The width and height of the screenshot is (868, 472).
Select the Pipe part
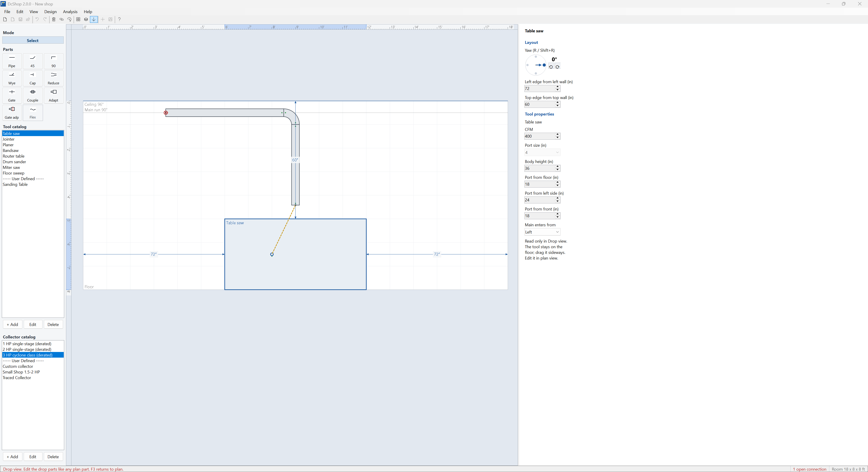pos(12,61)
